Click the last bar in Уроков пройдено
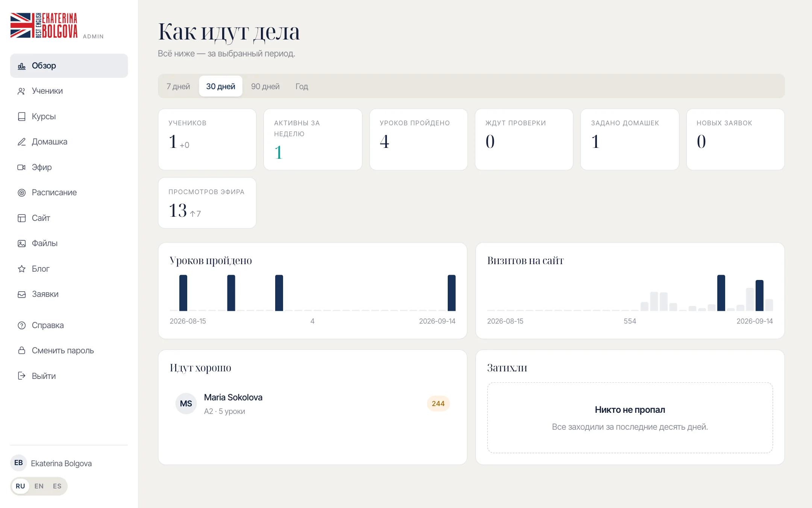The width and height of the screenshot is (812, 508). [451, 293]
